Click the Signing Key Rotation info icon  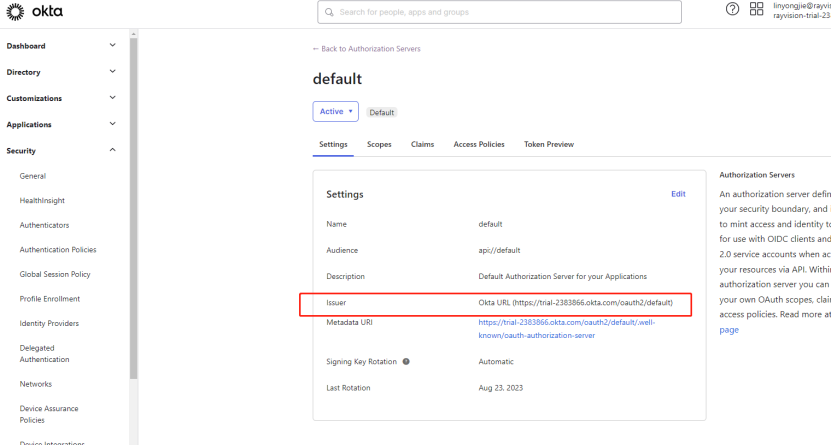(406, 361)
